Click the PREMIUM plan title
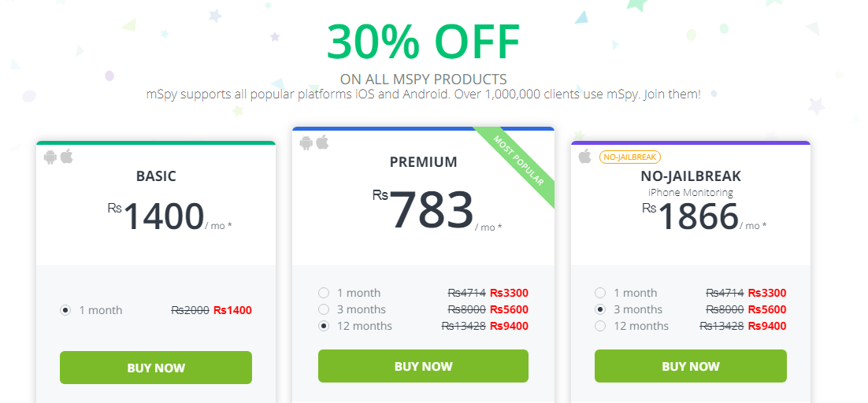This screenshot has height=403, width=868. point(423,162)
